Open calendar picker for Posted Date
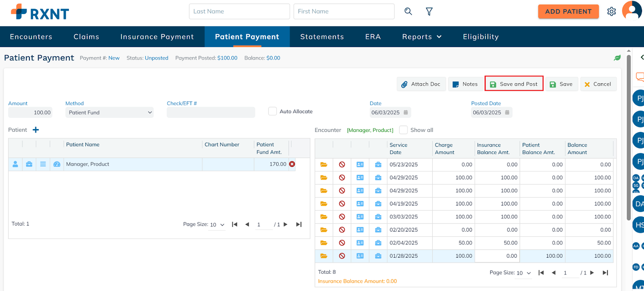 507,113
